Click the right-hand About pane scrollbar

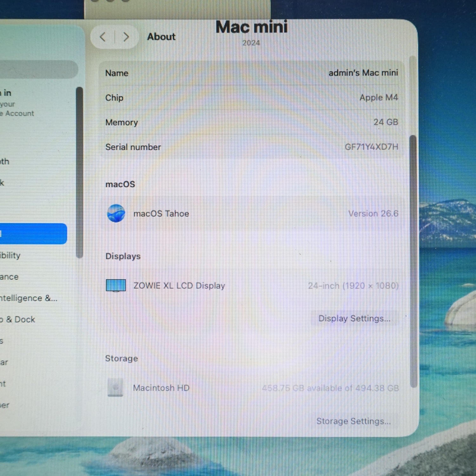(413, 261)
